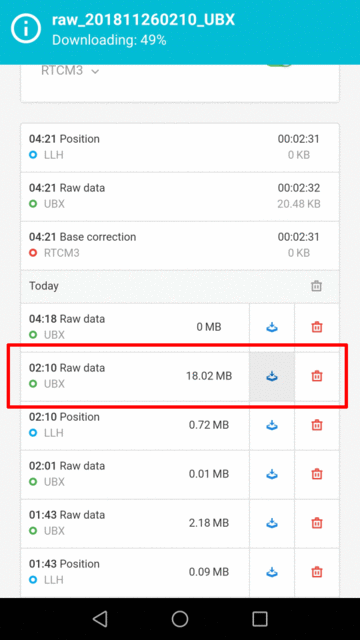This screenshot has width=360, height=640.
Task: Toggle the base correction logging switch
Action: coord(279,65)
